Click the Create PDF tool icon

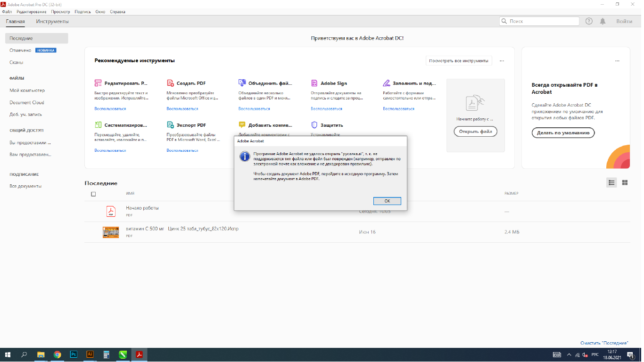click(x=170, y=83)
